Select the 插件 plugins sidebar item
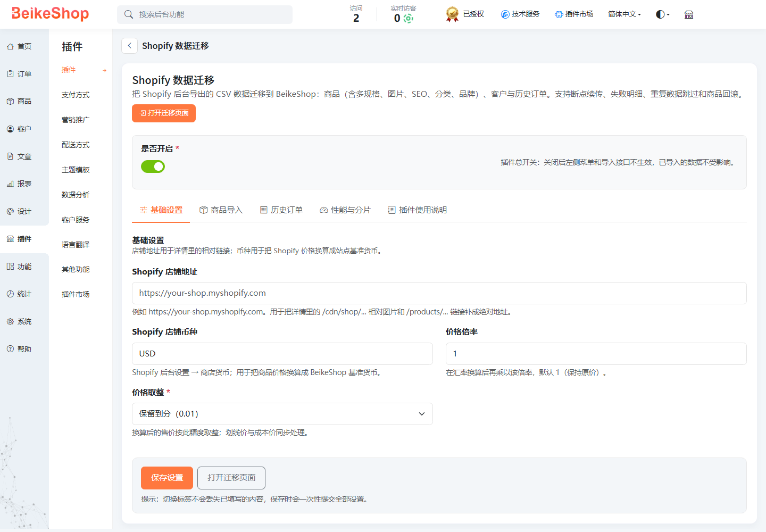This screenshot has height=532, width=766. point(20,239)
